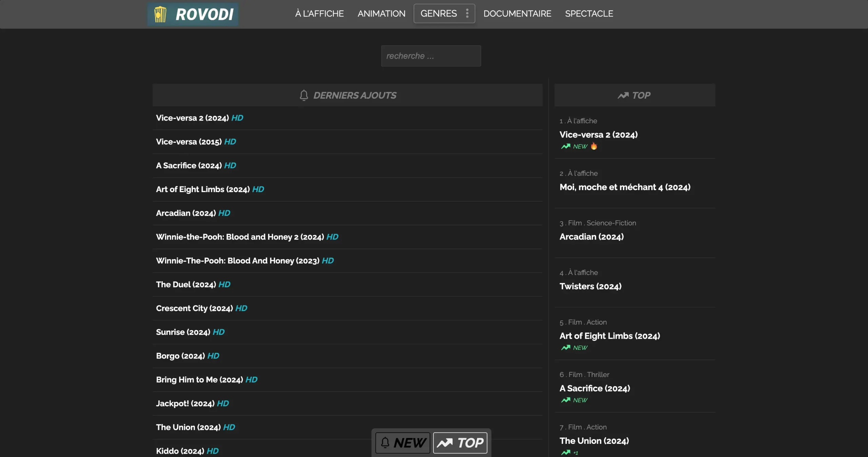This screenshot has height=457, width=868.
Task: Click the 7 . Film . Action label
Action: (583, 427)
